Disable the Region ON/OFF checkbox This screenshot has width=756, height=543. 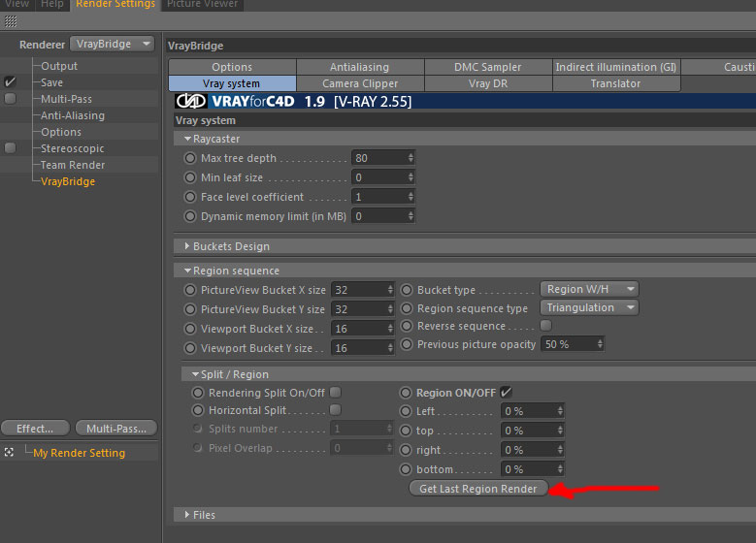point(506,392)
